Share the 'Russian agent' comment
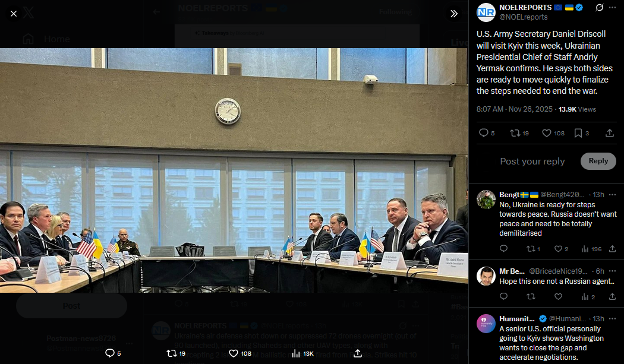The height and width of the screenshot is (364, 624). click(613, 296)
